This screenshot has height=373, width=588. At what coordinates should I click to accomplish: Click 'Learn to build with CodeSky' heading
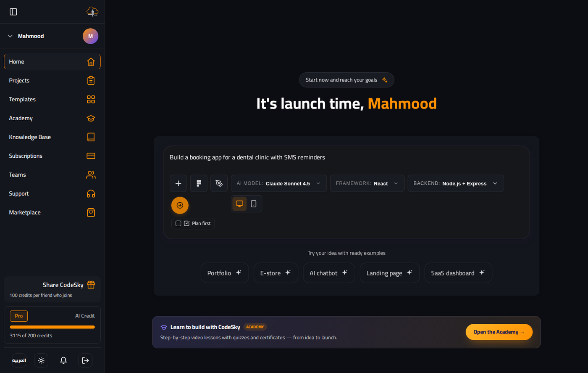[205, 327]
